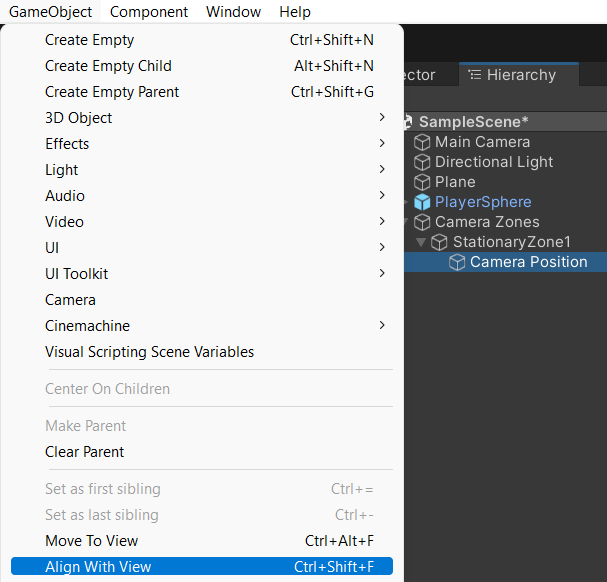Choose Create Empty Child

click(x=202, y=66)
